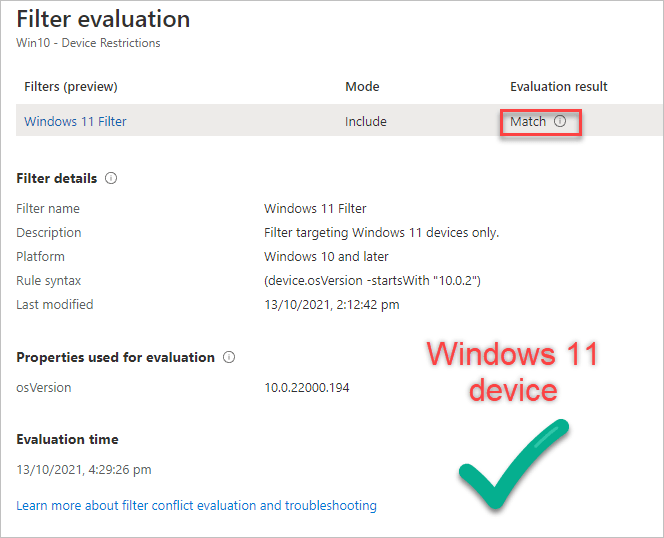Click the Filter name field label
This screenshot has width=664, height=538.
48,208
